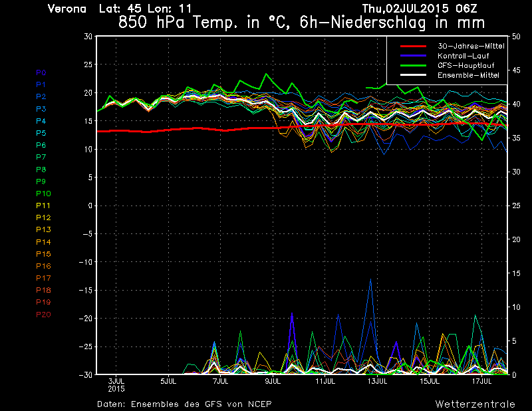This screenshot has width=532, height=411.
Task: Click the P9 ensemble member label
Action: 41,182
